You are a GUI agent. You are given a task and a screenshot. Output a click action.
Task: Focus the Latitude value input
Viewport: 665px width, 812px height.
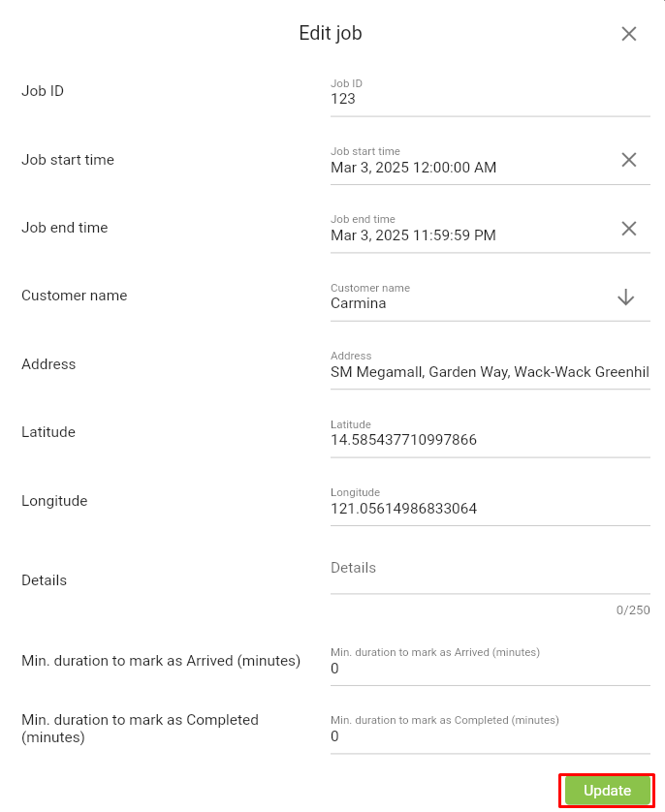[x=490, y=440]
